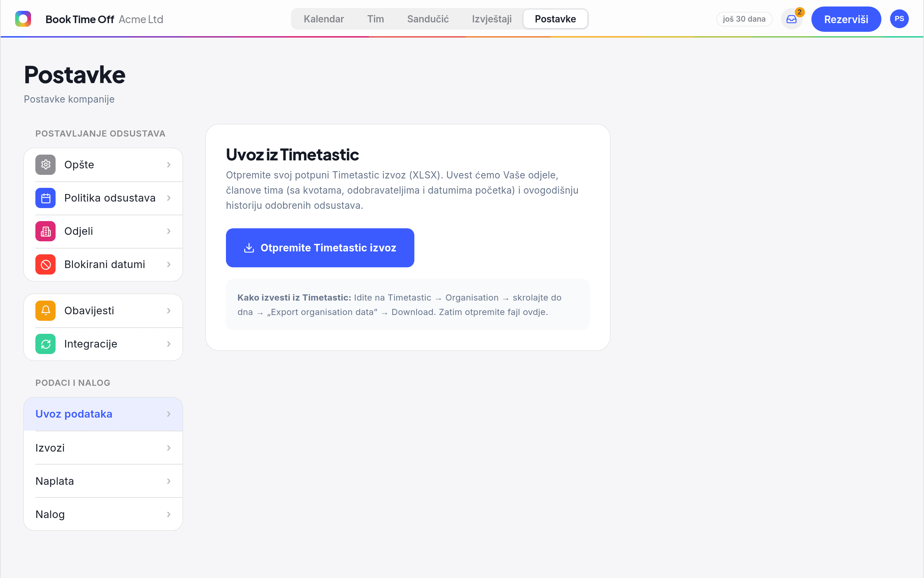
Task: Click the Acme Ltd company name
Action: pos(141,19)
